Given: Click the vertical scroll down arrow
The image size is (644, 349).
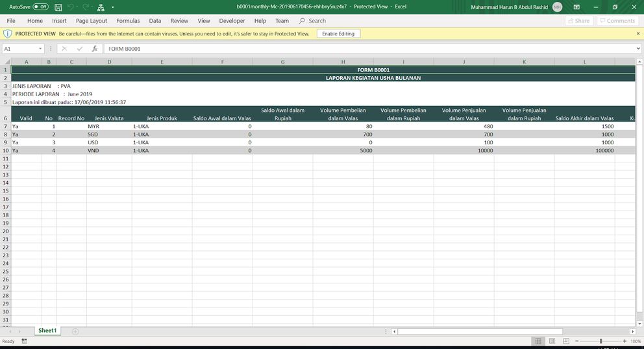Looking at the screenshot, I should click(x=639, y=324).
